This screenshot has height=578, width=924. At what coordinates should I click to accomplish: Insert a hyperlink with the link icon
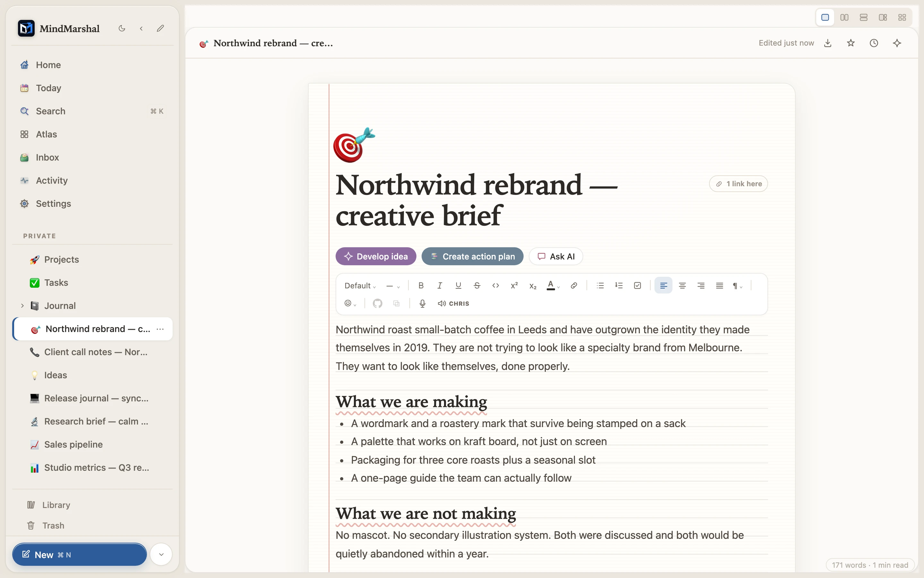[x=574, y=285]
